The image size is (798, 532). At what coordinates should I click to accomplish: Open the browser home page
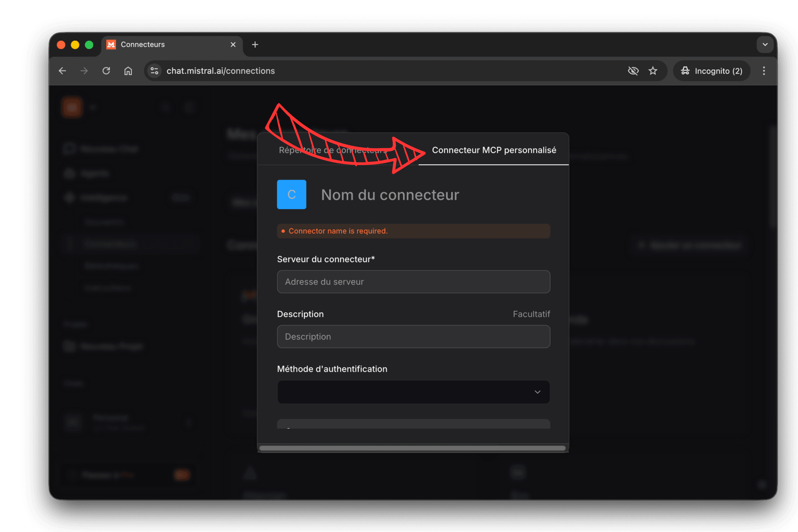128,71
